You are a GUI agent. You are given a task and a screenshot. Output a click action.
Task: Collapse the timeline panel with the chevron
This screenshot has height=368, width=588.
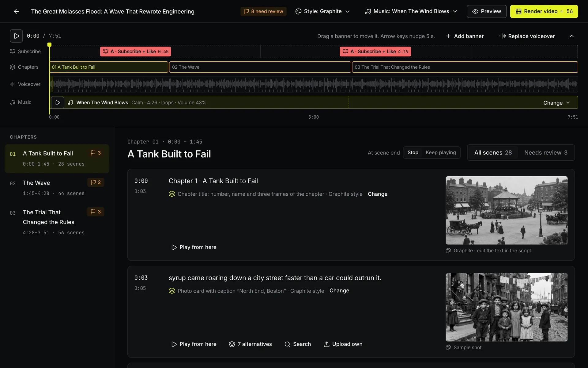(x=571, y=36)
